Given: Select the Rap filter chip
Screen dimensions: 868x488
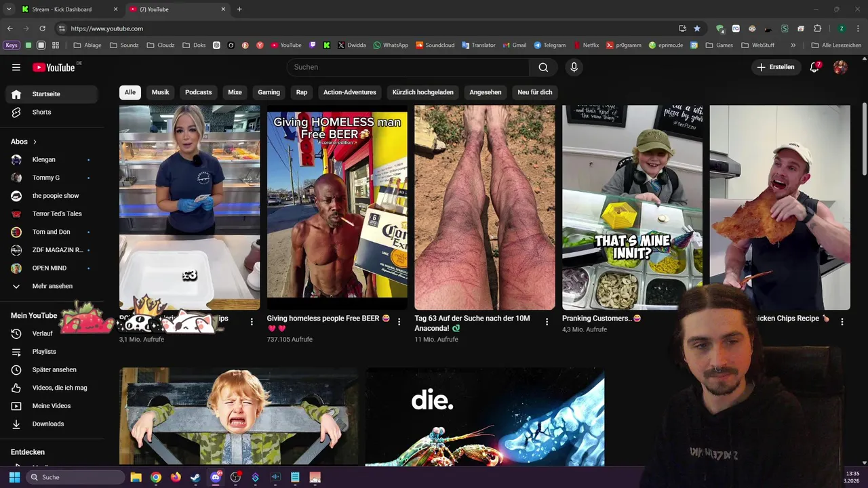Looking at the screenshot, I should click(x=302, y=92).
